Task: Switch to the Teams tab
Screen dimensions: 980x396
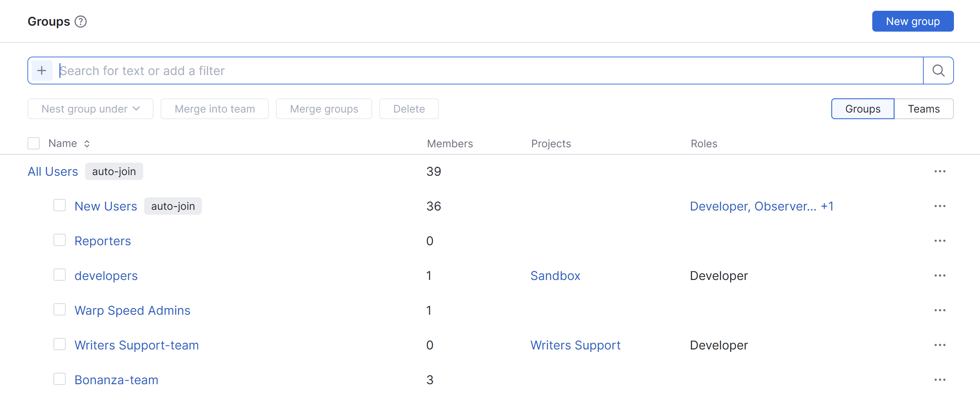Action: click(x=923, y=109)
